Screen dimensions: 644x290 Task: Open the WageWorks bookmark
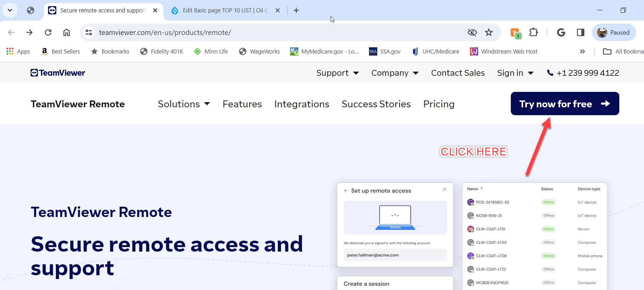click(260, 51)
